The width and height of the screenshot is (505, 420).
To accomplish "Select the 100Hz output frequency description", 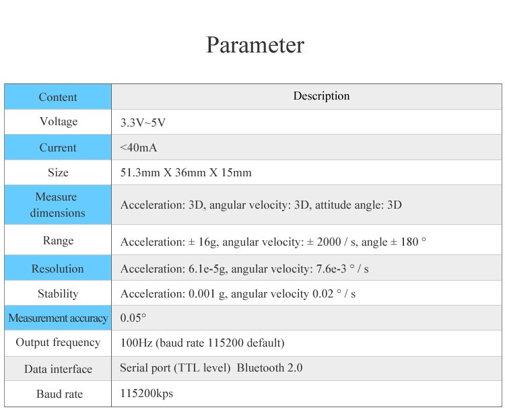I will coord(202,343).
